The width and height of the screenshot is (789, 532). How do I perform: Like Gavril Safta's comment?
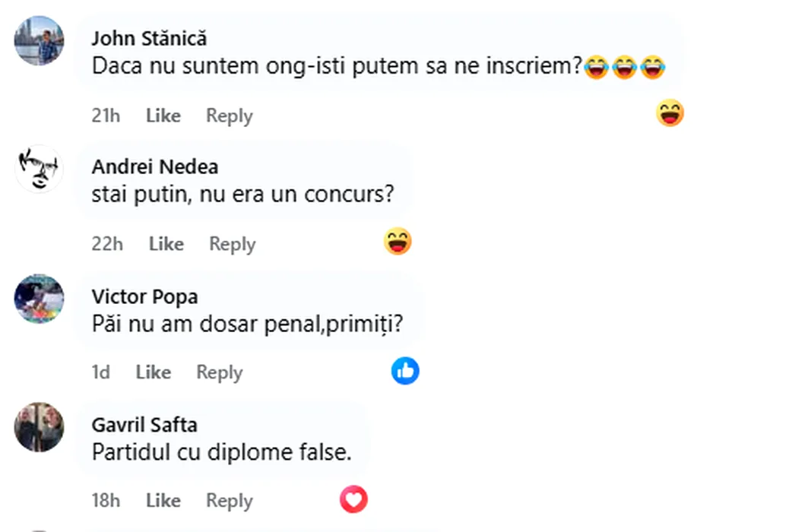[163, 501]
